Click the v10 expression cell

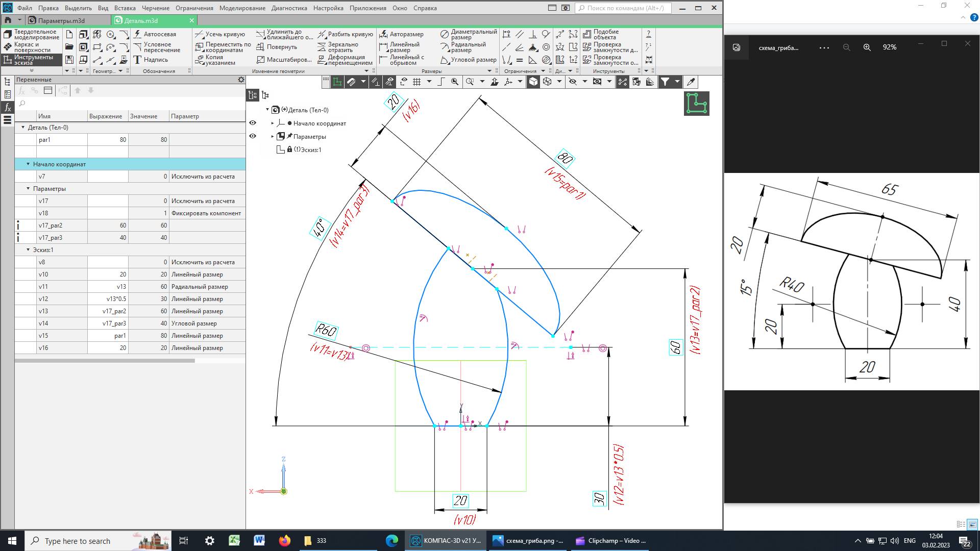click(108, 274)
